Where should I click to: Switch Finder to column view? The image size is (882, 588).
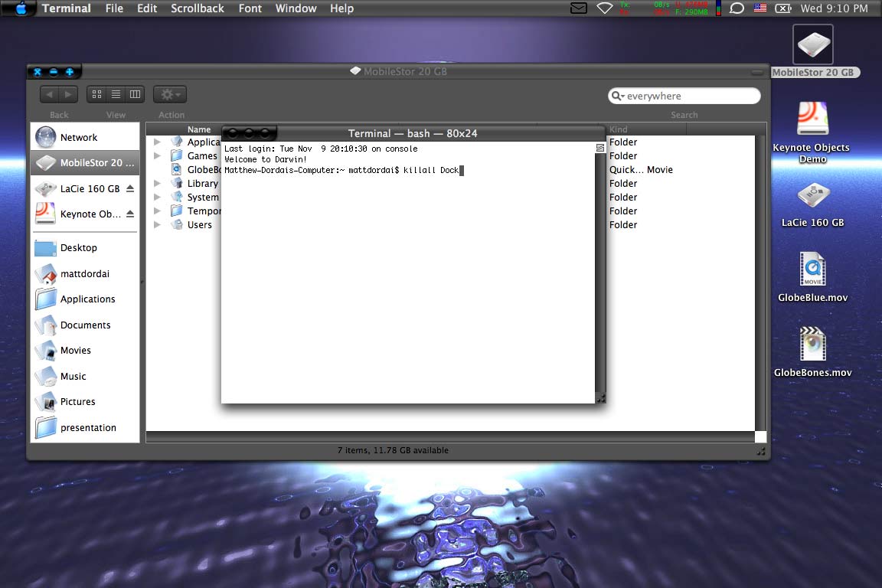(x=135, y=94)
